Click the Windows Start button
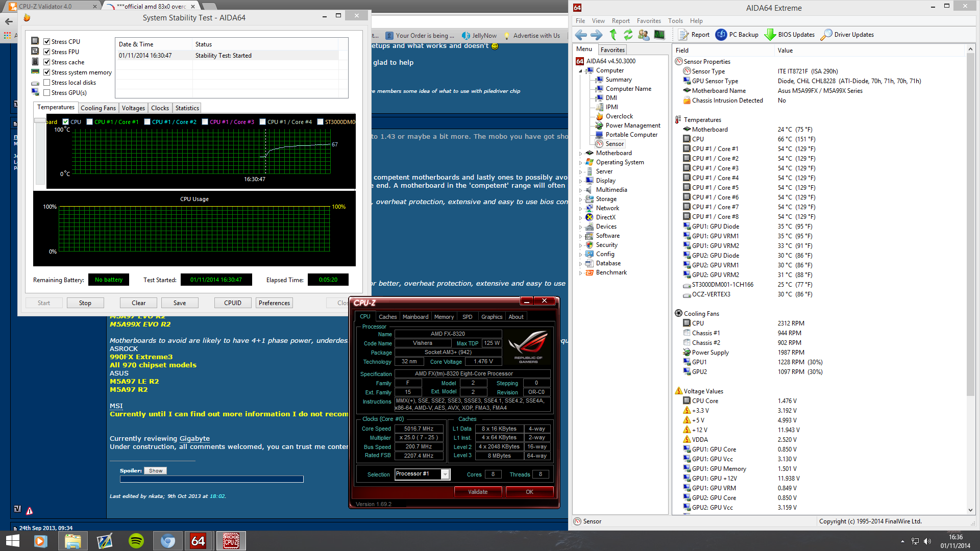This screenshot has width=980, height=551. 12,541
